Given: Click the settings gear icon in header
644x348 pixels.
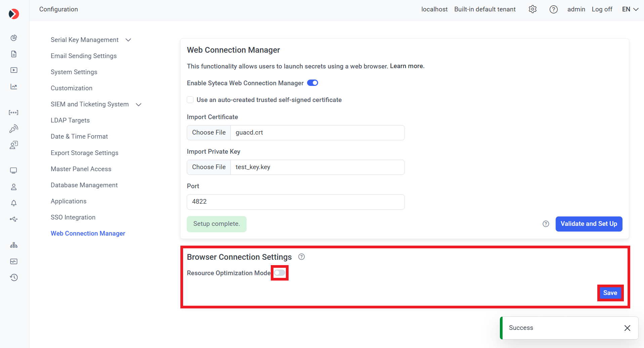Looking at the screenshot, I should pos(532,9).
